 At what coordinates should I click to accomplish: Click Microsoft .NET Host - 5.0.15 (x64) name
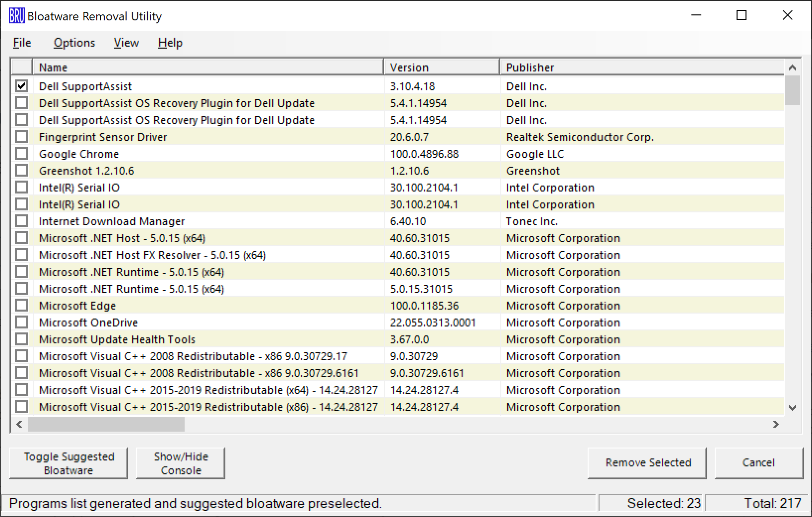point(122,238)
